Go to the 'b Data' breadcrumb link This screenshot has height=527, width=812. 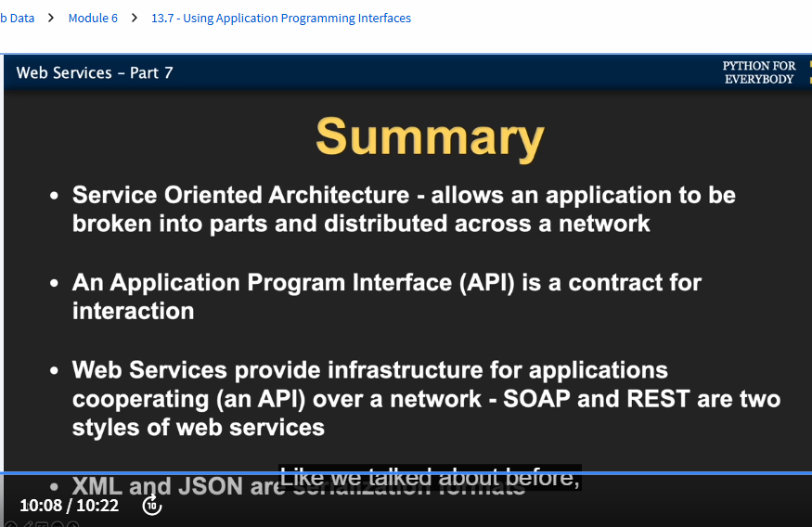[17, 19]
